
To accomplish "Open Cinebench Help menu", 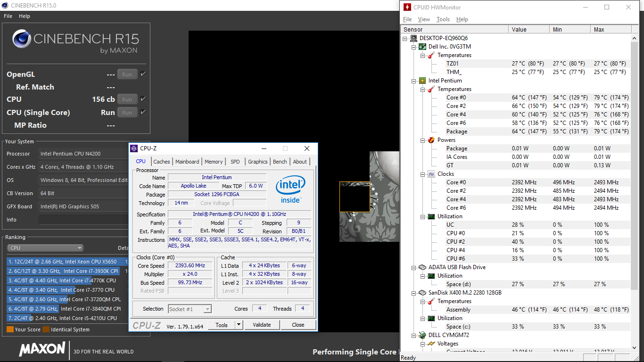I will pyautogui.click(x=25, y=16).
